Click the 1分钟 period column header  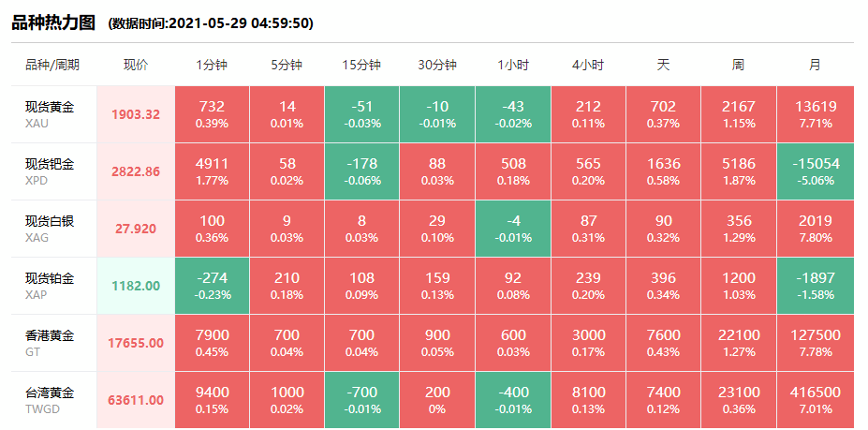pyautogui.click(x=212, y=65)
